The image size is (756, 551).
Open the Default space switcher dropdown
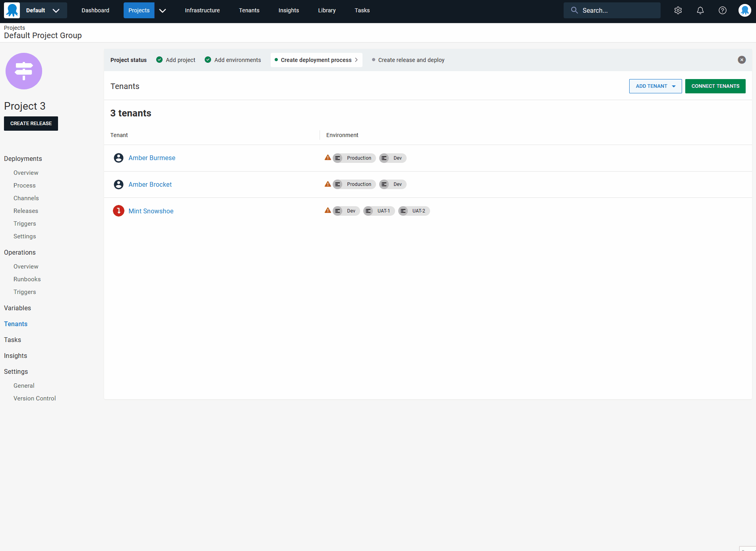56,10
